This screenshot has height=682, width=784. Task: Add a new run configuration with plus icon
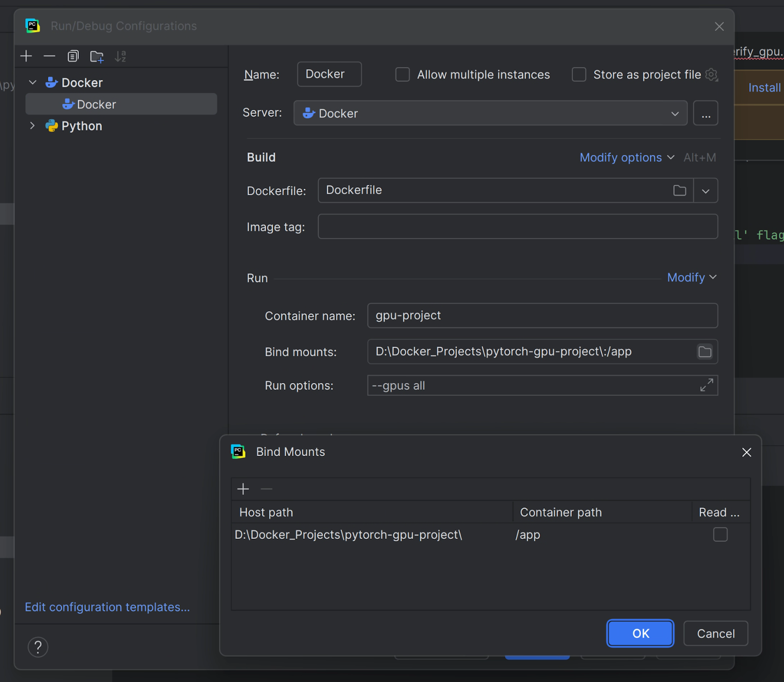point(26,56)
